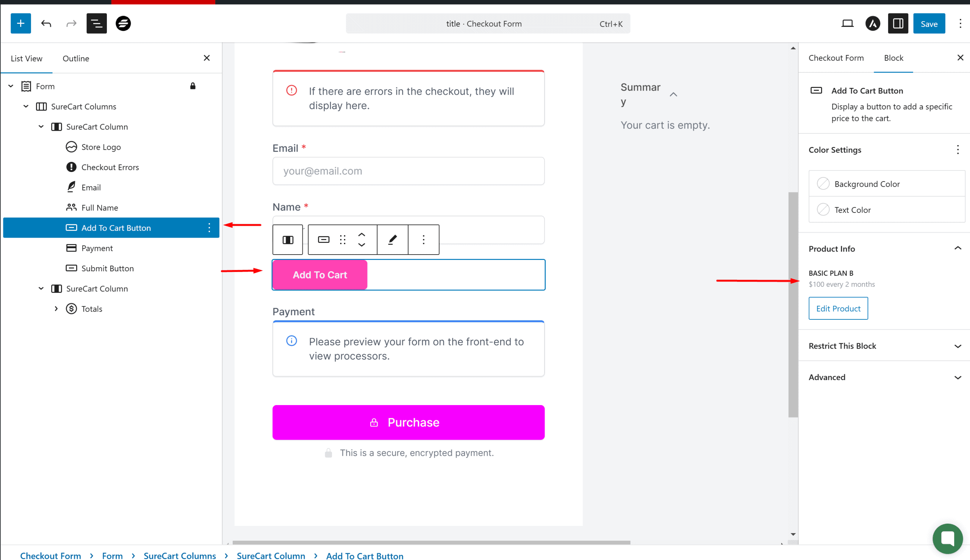The width and height of the screenshot is (970, 560).
Task: Click the undo arrow icon
Action: click(x=46, y=23)
